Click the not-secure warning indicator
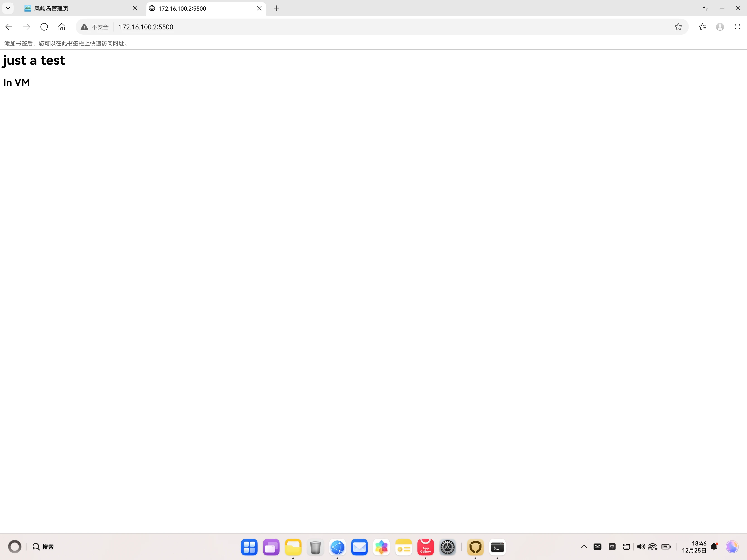The height and width of the screenshot is (560, 747). pyautogui.click(x=95, y=27)
